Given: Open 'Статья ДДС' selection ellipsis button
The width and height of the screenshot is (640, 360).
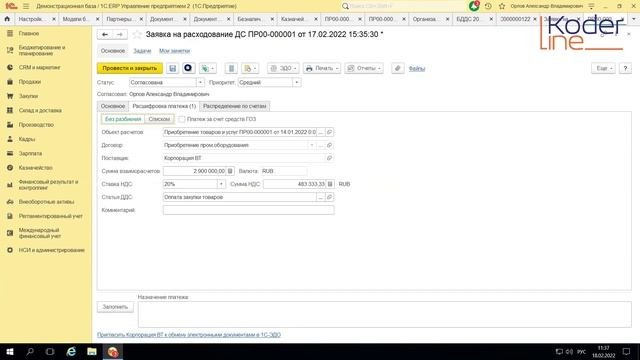Looking at the screenshot, I should click(x=321, y=197).
